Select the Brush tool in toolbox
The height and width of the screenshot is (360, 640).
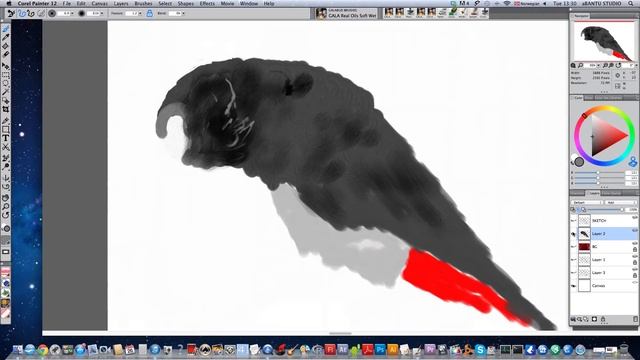point(6,29)
